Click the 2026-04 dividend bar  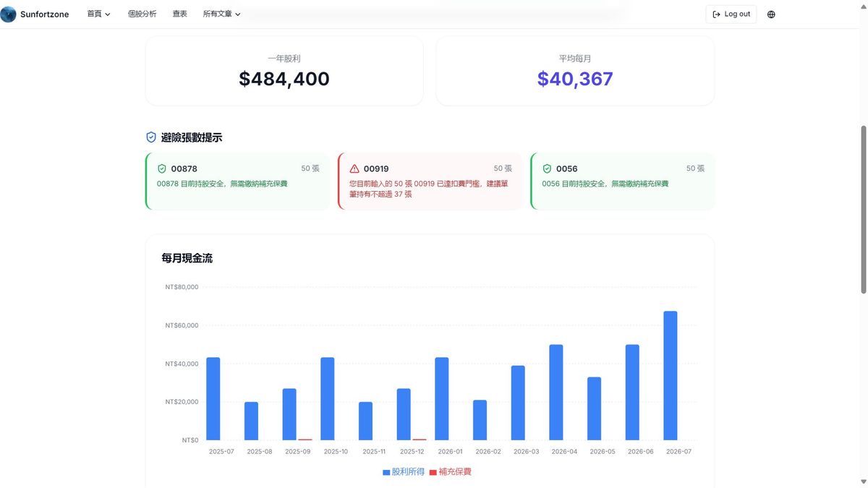coord(556,392)
